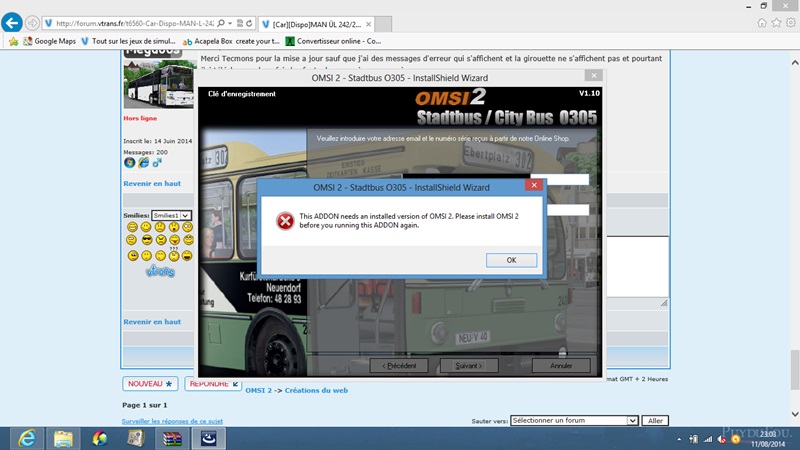
Task: Open a new blank browser tab
Action: [x=383, y=24]
